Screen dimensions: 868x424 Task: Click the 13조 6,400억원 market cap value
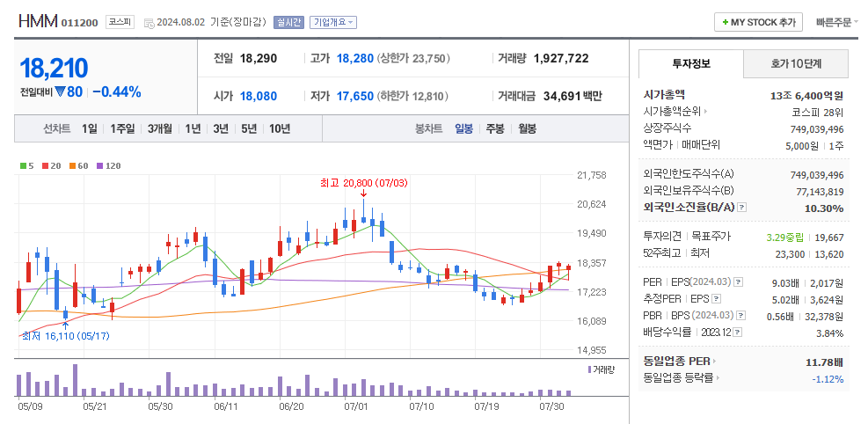806,95
